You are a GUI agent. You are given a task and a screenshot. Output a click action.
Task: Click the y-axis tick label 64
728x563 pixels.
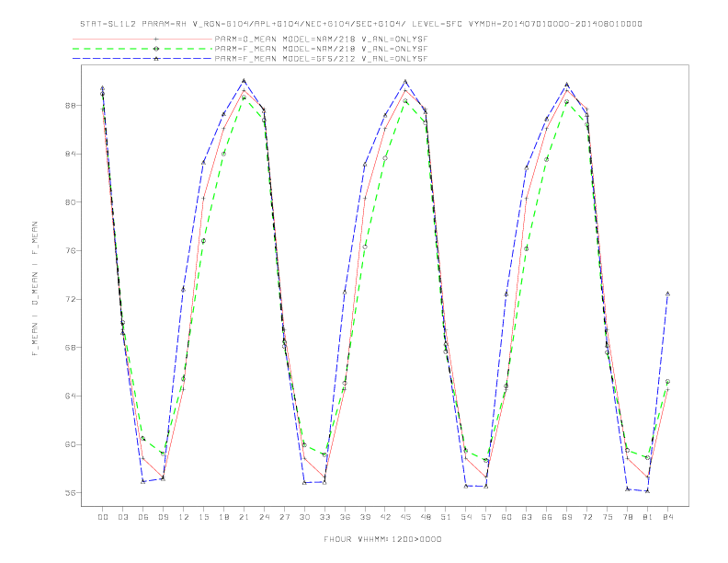pyautogui.click(x=71, y=396)
